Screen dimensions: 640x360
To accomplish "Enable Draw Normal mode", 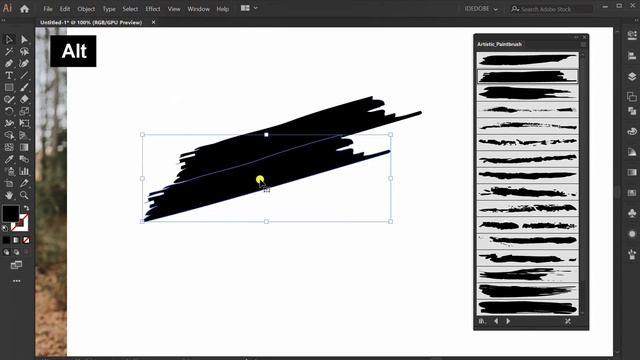I will coord(6,252).
